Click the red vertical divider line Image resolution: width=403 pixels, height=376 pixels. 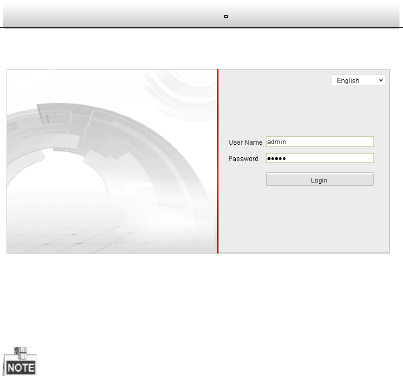(218, 161)
